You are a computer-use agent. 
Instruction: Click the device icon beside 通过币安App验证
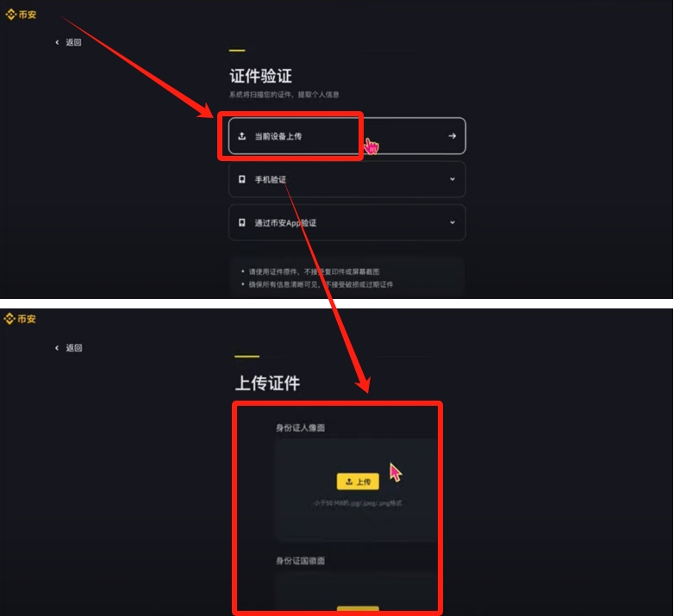(x=242, y=222)
